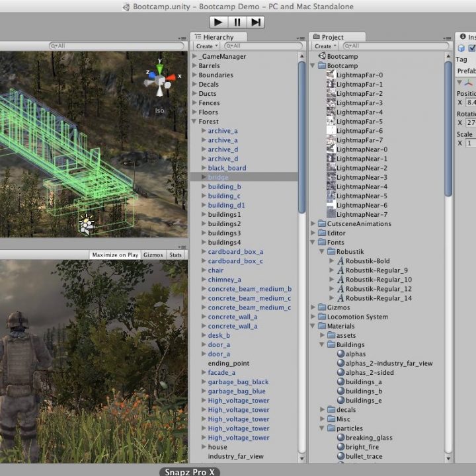Select the alphas_2-industry_far_view material
Image resolution: width=476 pixels, height=476 pixels.
pos(385,363)
